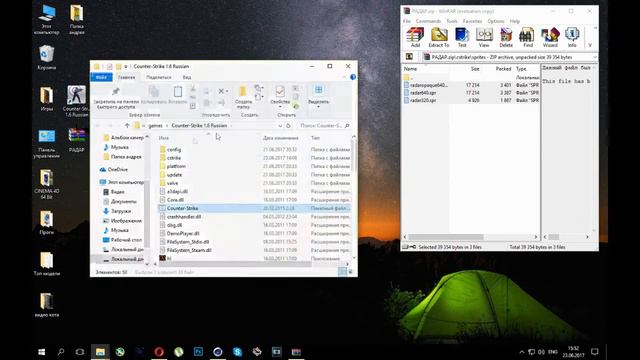Select OneDrive in Explorer navigation pane
This screenshot has height=360, width=640.
pyautogui.click(x=118, y=169)
